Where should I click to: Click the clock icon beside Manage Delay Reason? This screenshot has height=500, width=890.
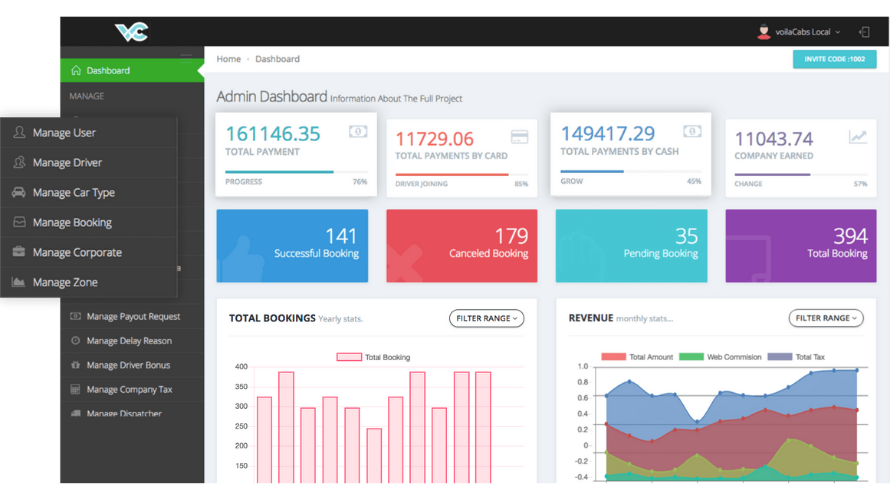tap(75, 341)
